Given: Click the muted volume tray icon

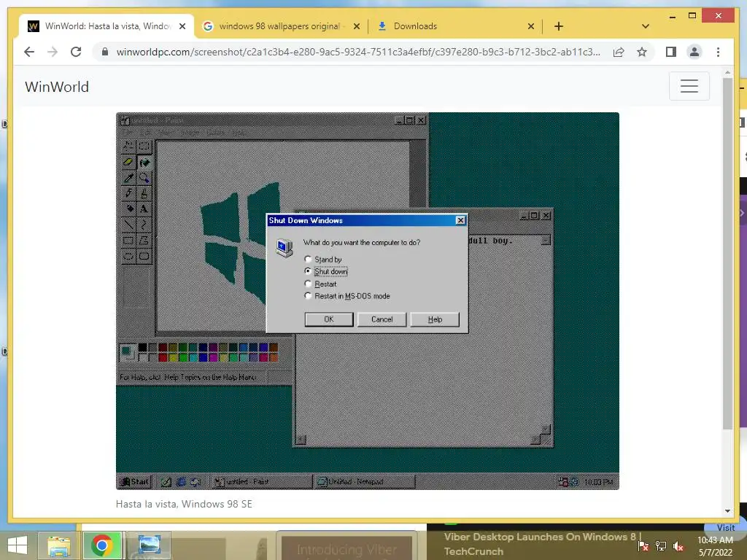Looking at the screenshot, I should (678, 546).
